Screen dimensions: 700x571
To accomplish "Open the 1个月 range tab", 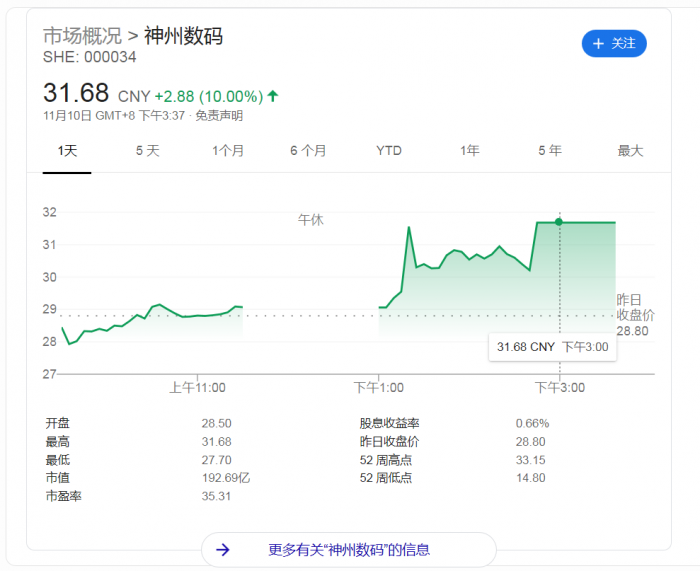I will [x=228, y=151].
